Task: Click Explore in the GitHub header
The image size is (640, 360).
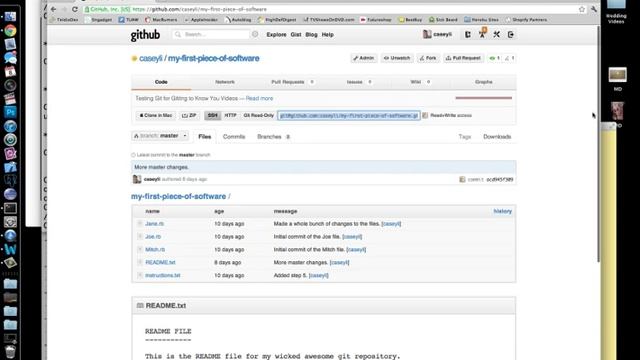Action: (276, 35)
